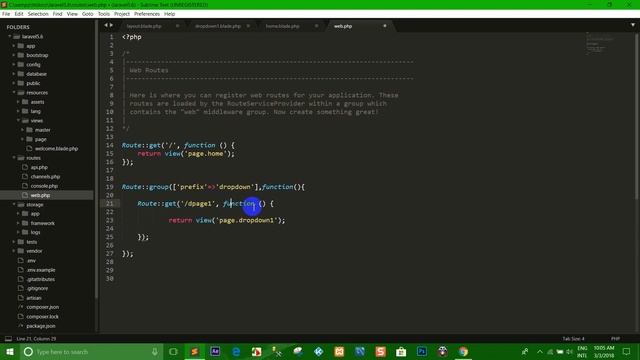The height and width of the screenshot is (360, 640).
Task: Collapse the views folder
Action: pyautogui.click(x=18, y=120)
